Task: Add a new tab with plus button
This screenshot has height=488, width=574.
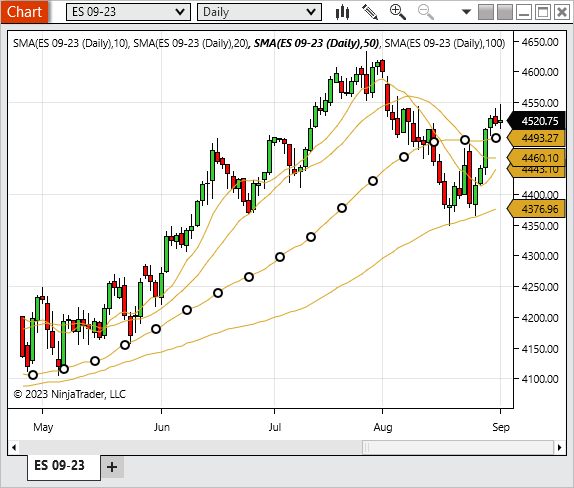Action: click(x=112, y=467)
